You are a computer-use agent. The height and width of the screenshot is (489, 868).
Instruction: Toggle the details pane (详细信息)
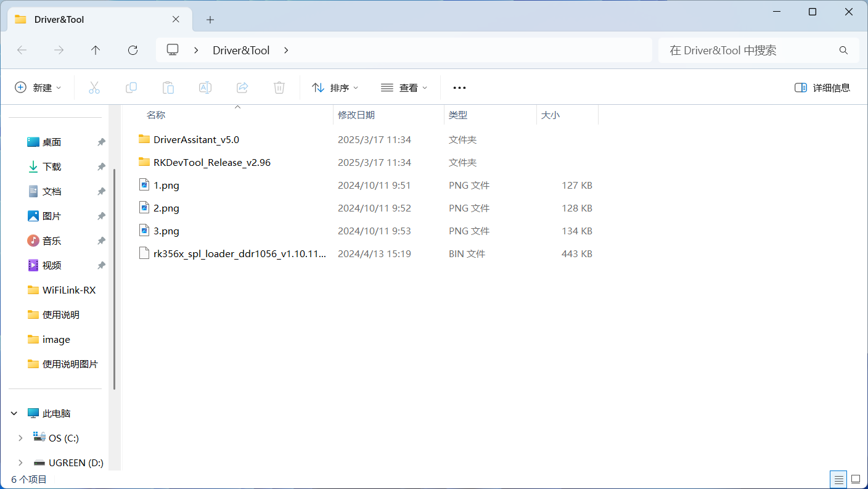point(822,88)
